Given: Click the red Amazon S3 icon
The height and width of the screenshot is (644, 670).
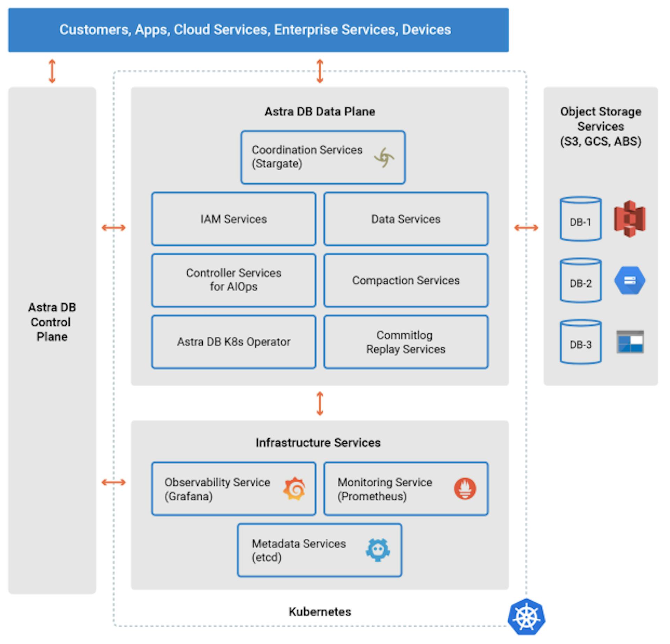Looking at the screenshot, I should coord(630,219).
